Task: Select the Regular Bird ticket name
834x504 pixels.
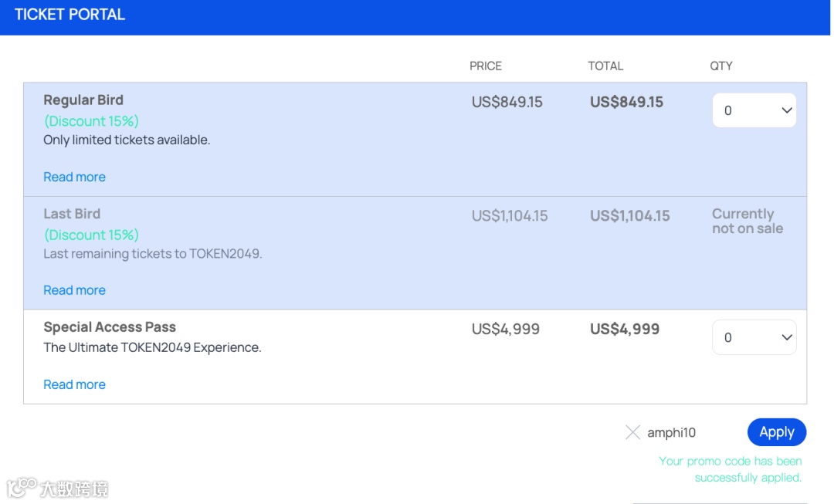Action: 83,100
